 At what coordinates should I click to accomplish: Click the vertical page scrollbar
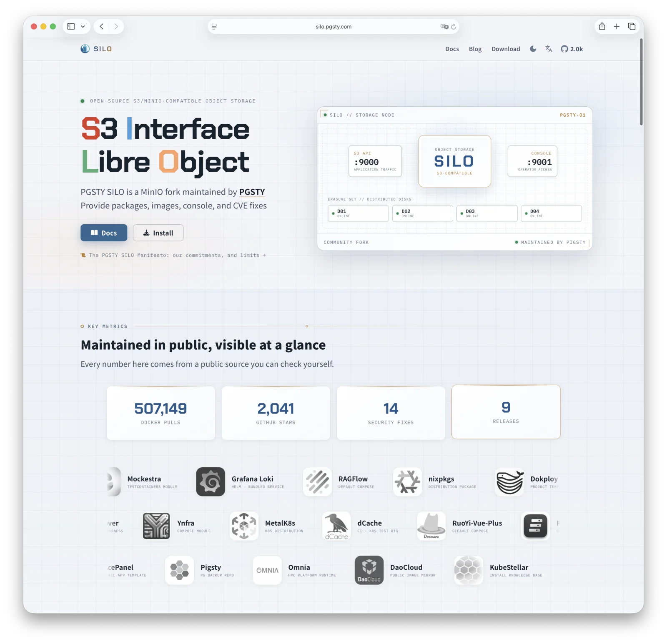pos(641,82)
